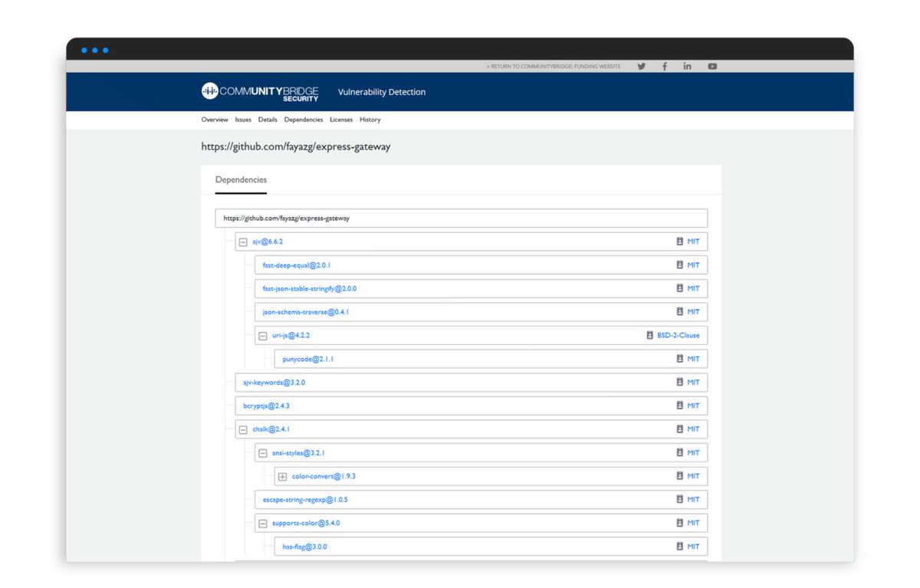This screenshot has height=588, width=920.
Task: Click the license icon in ajv@6.6.2 row
Action: click(x=679, y=241)
